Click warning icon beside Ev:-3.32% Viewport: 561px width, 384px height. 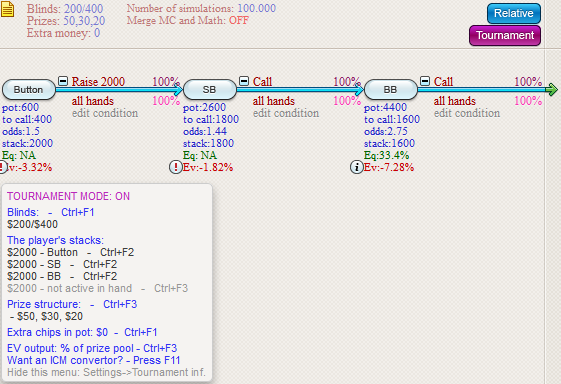point(3,167)
